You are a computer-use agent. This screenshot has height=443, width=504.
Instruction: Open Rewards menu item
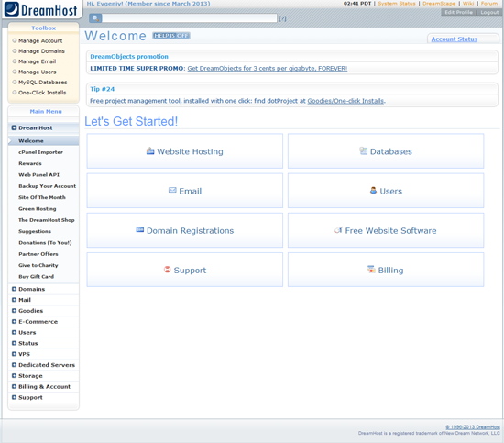click(30, 163)
